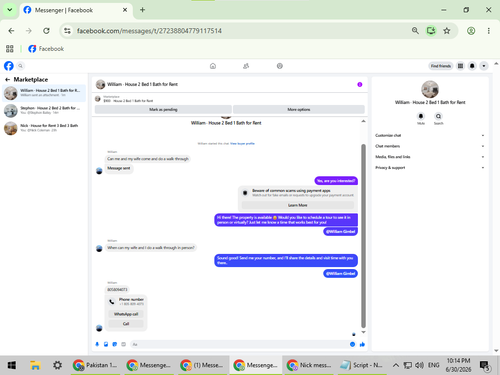500x375 pixels.
Task: Open the emoji picker in message box
Action: click(352, 344)
